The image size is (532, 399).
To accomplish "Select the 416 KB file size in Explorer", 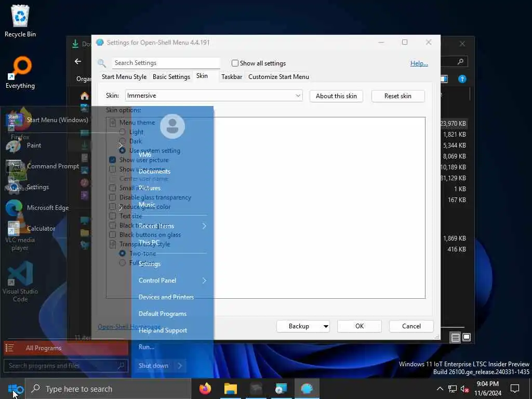I will click(x=457, y=249).
